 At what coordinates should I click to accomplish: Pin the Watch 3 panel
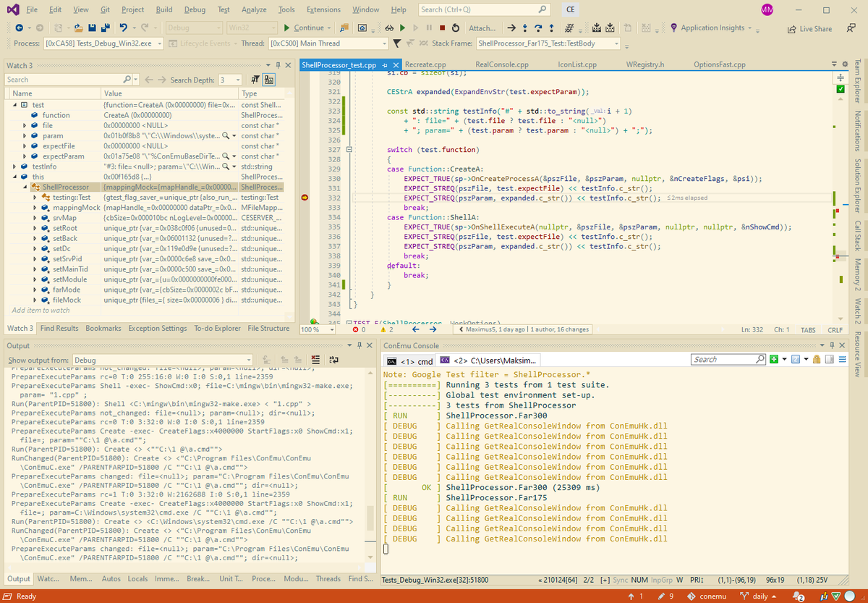(278, 65)
